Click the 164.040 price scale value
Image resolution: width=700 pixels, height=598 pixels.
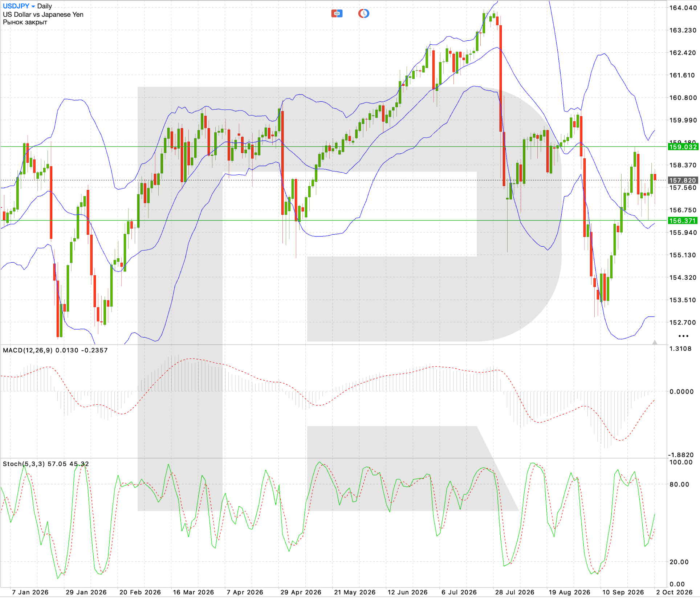tap(683, 8)
